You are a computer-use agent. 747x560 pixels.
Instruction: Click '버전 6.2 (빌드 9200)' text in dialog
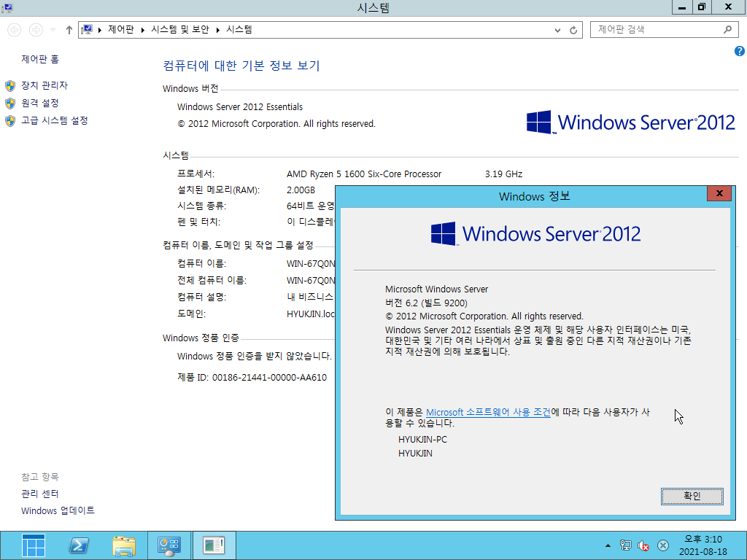(x=426, y=303)
